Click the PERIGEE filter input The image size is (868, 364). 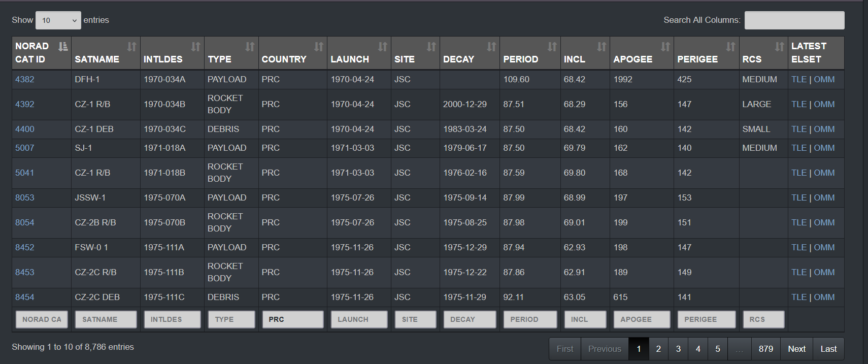[707, 319]
